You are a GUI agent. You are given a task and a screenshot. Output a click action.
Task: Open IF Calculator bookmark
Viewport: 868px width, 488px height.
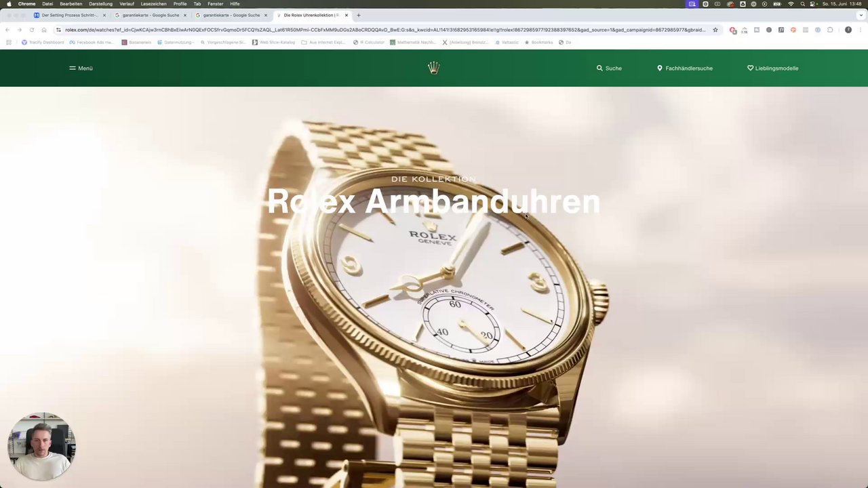point(369,42)
